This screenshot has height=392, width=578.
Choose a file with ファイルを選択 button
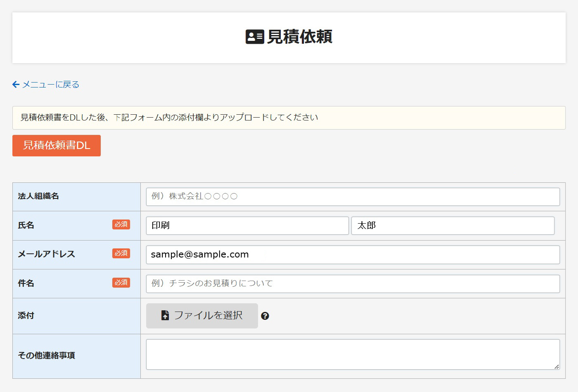click(202, 316)
